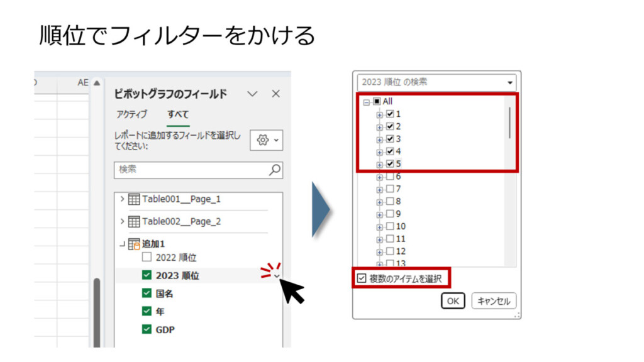Switch to the アクティブ tab
The width and height of the screenshot is (644, 362).
(131, 114)
